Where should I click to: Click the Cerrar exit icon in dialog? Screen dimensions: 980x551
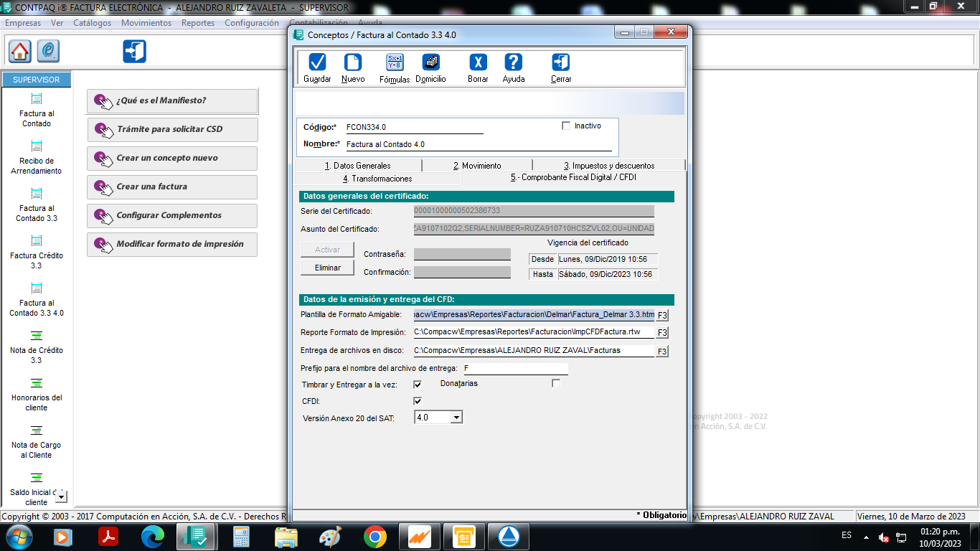tap(561, 62)
